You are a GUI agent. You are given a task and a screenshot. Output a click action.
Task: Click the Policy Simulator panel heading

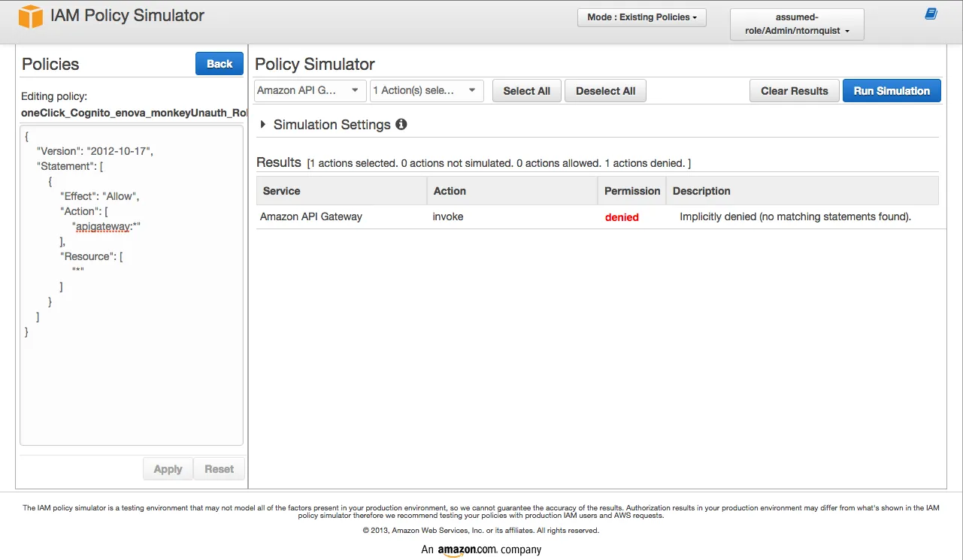(315, 64)
